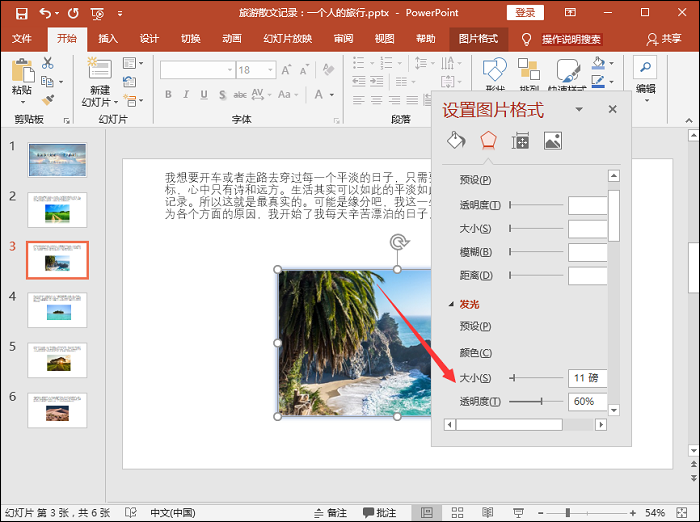This screenshot has height=522, width=700.
Task: Toggle the 批注 comments pane
Action: [x=380, y=512]
